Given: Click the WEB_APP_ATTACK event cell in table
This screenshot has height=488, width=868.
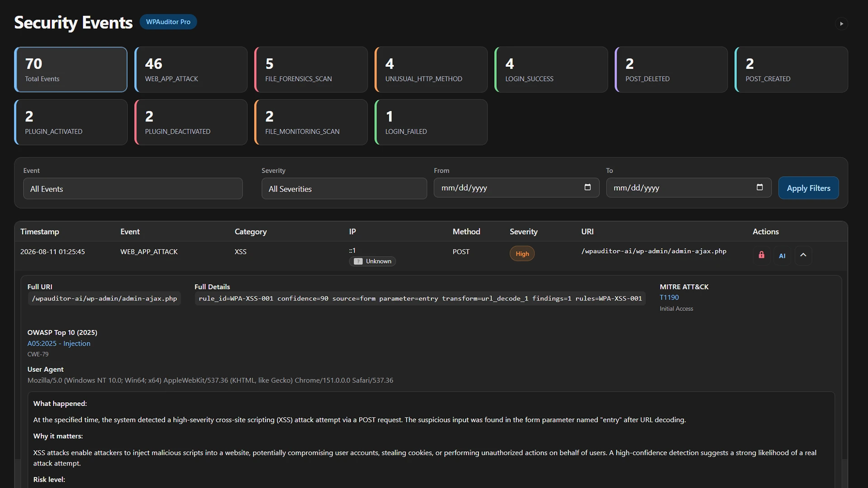Looking at the screenshot, I should tap(149, 252).
